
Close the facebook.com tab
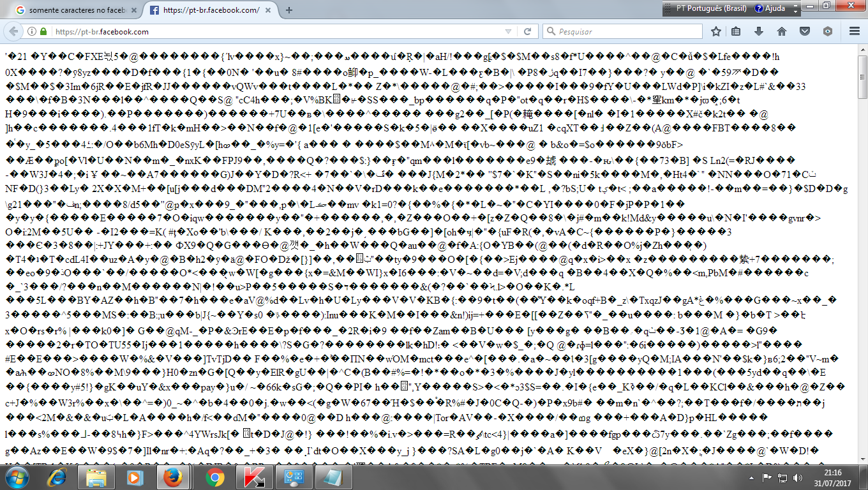click(269, 10)
